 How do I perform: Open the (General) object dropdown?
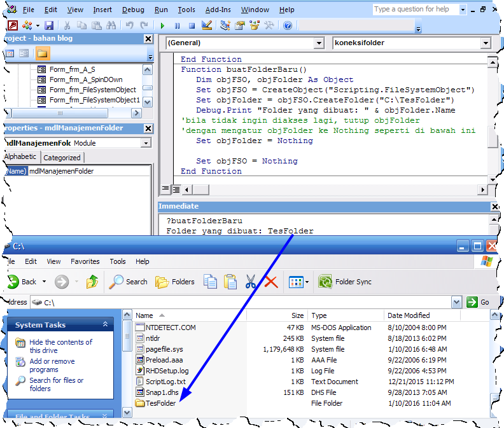tap(319, 43)
